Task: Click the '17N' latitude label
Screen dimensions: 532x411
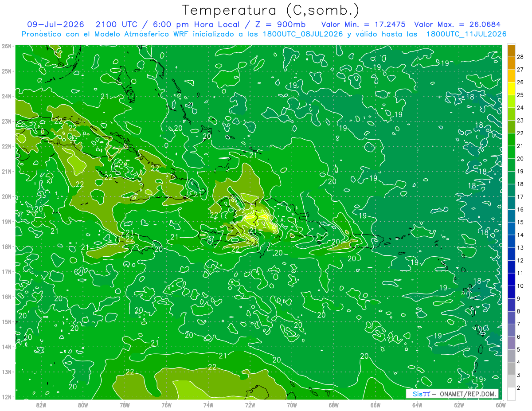Action: [7, 271]
